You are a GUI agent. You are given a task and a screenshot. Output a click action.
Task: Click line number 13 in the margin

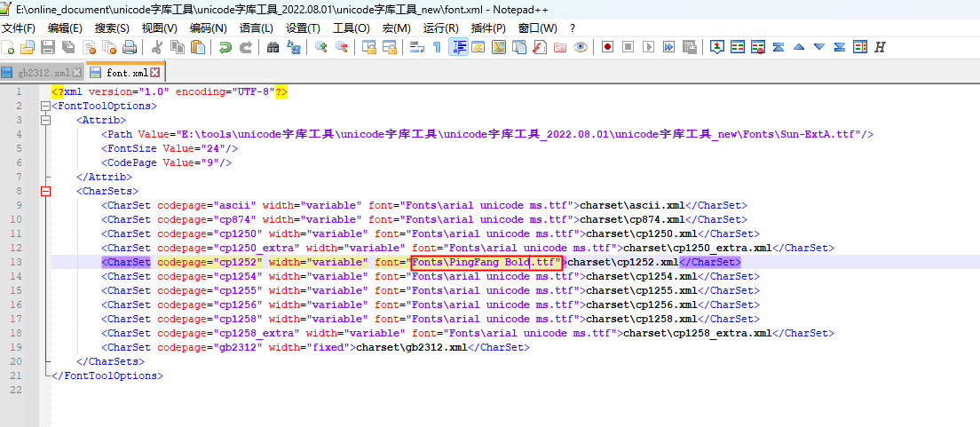pyautogui.click(x=16, y=262)
